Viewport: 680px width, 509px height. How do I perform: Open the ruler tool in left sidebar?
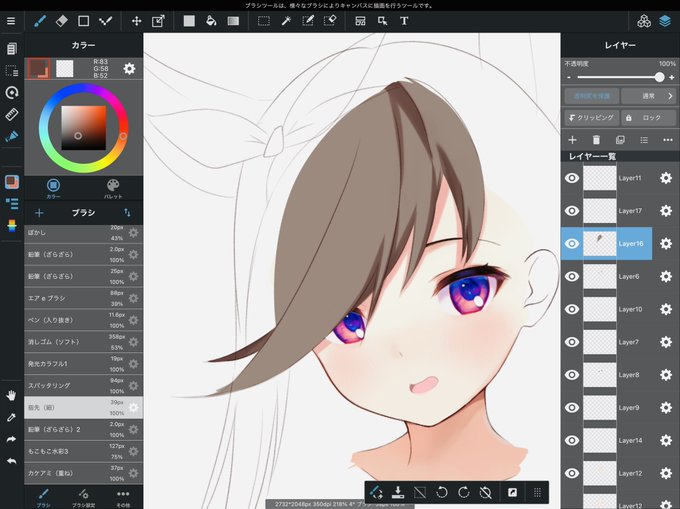coord(12,114)
